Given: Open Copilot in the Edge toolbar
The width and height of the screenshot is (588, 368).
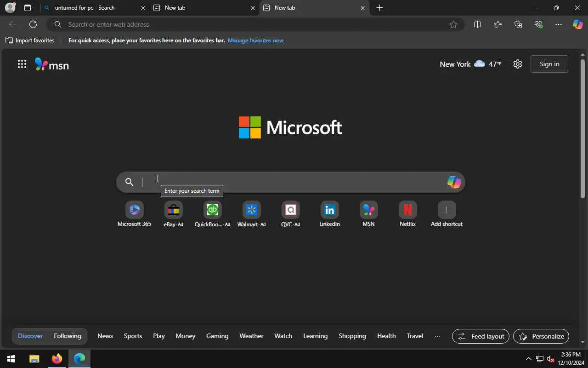Looking at the screenshot, I should click(x=577, y=24).
